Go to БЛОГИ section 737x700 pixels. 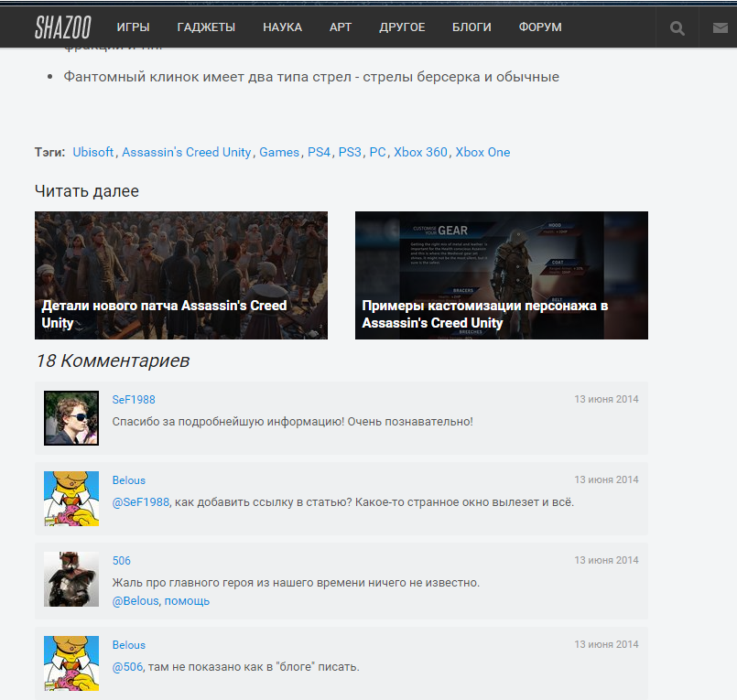click(471, 27)
